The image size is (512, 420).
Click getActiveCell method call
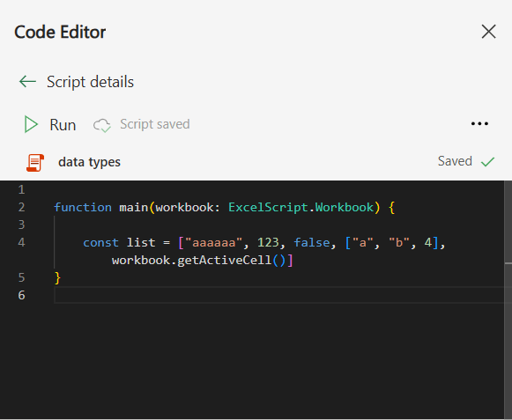(x=225, y=261)
